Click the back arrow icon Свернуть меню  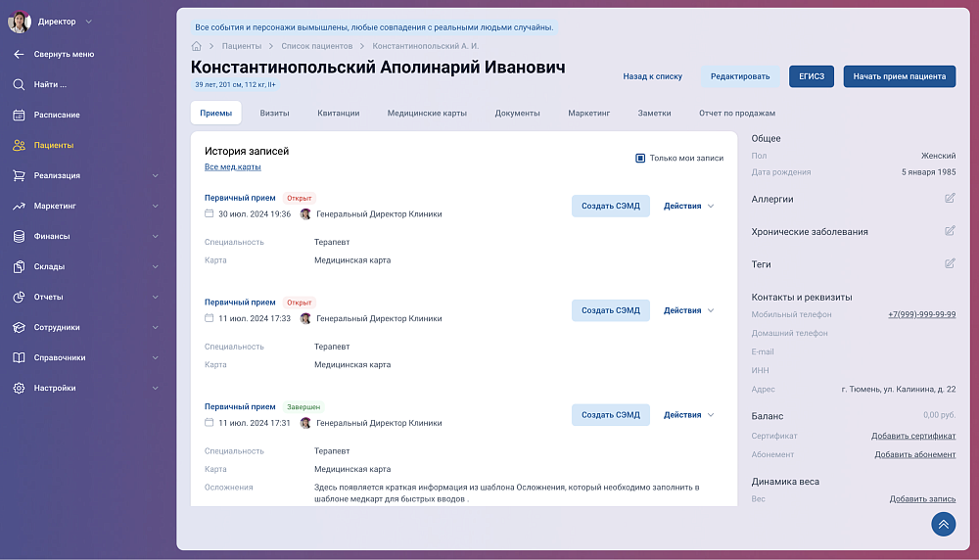point(19,54)
